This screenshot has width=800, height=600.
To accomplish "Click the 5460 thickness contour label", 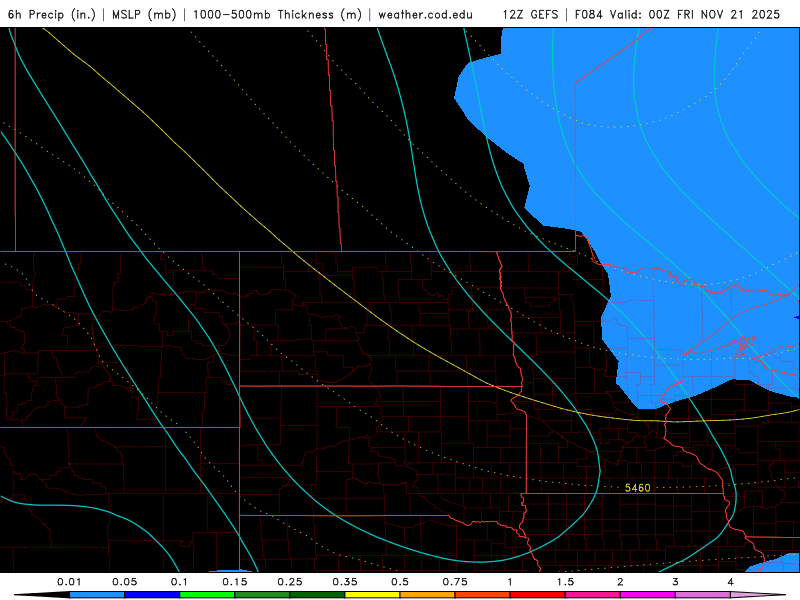I will [638, 488].
